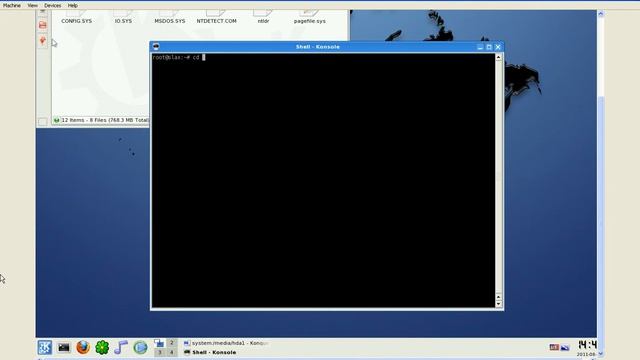Click the Konsole scrollbar up arrow
The width and height of the screenshot is (640, 360).
pos(498,57)
